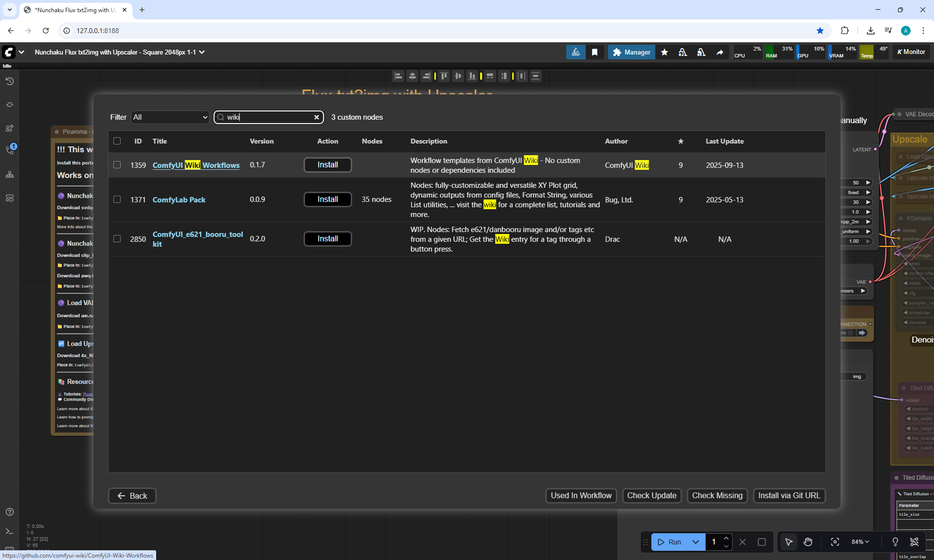Screen dimensions: 934x560
Task: Click the wiki search input field
Action: pyautogui.click(x=268, y=117)
